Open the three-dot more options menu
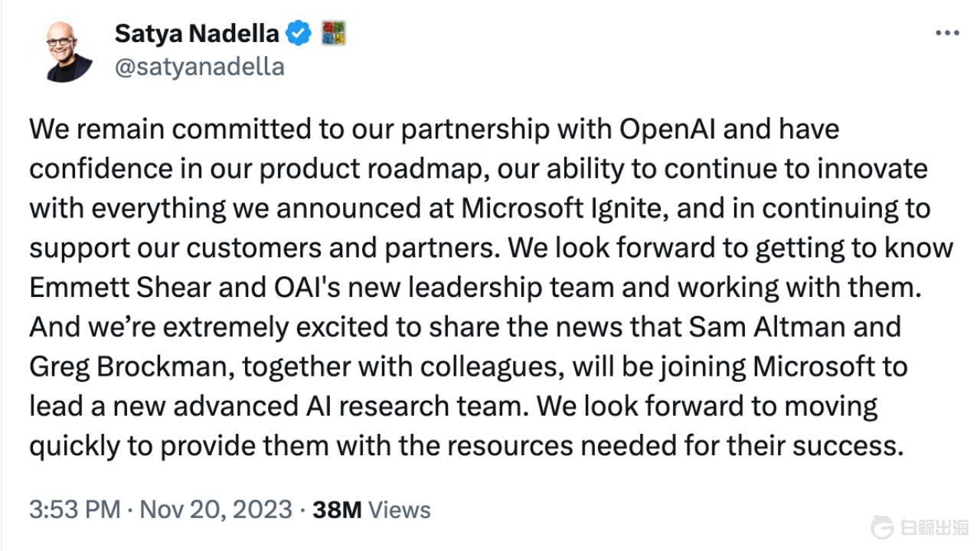980x551 pixels. (947, 33)
